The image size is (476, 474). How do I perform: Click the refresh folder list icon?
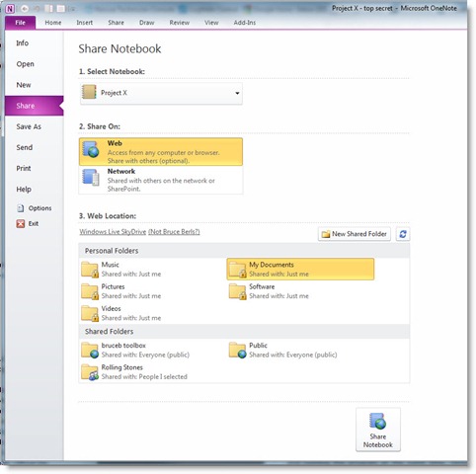[403, 234]
